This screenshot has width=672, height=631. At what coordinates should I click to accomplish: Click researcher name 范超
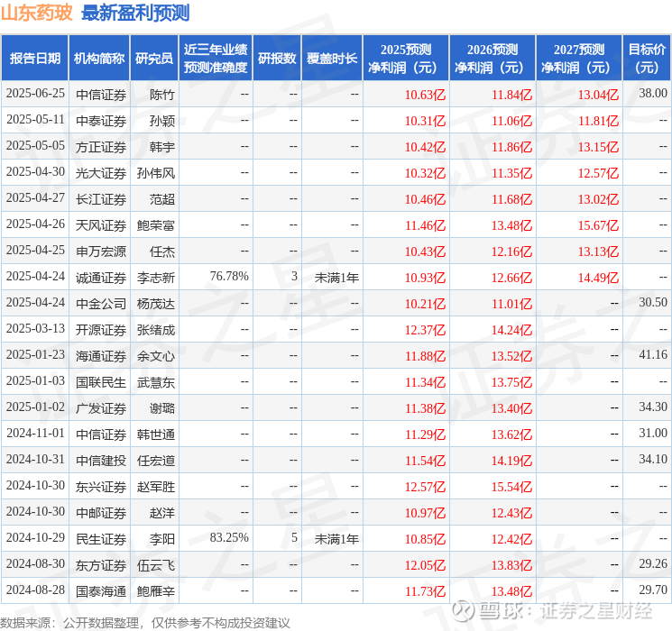click(x=162, y=199)
